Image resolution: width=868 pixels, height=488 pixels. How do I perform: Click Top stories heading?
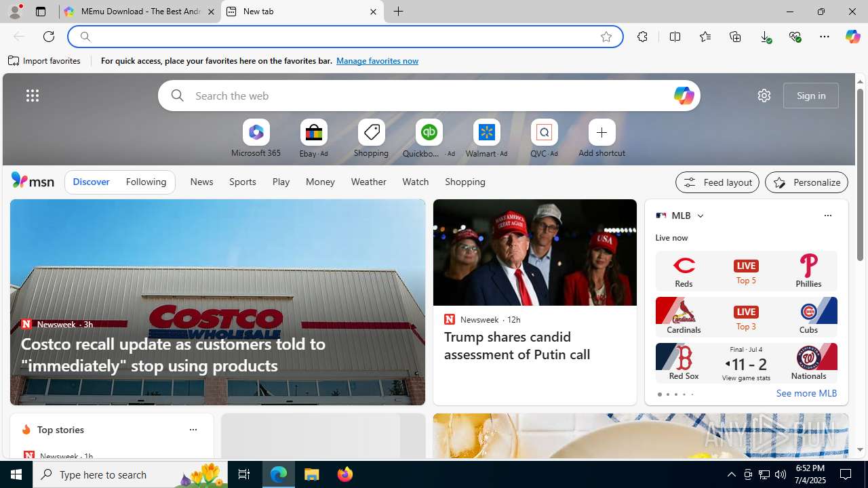60,430
